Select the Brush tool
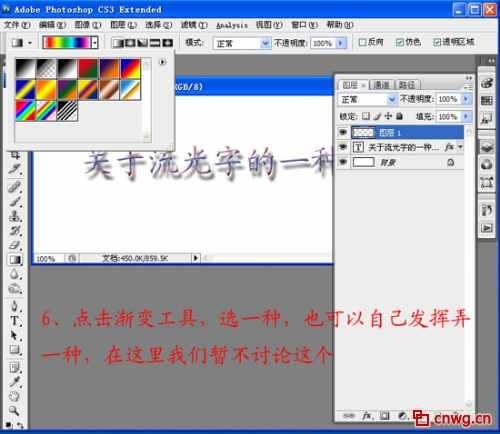This screenshot has width=500, height=434. click(x=15, y=202)
